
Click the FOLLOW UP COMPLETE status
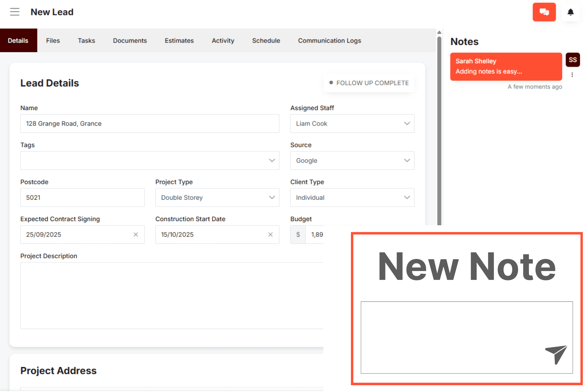369,83
